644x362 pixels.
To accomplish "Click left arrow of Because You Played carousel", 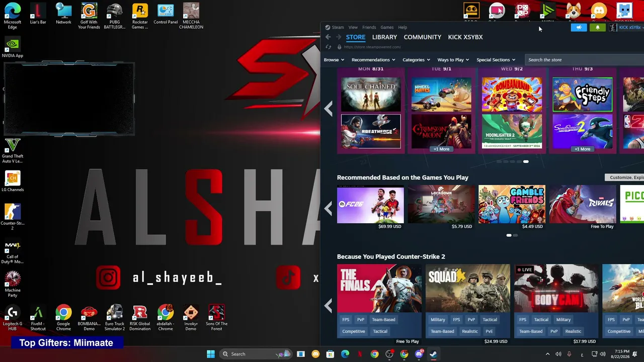I will click(329, 305).
